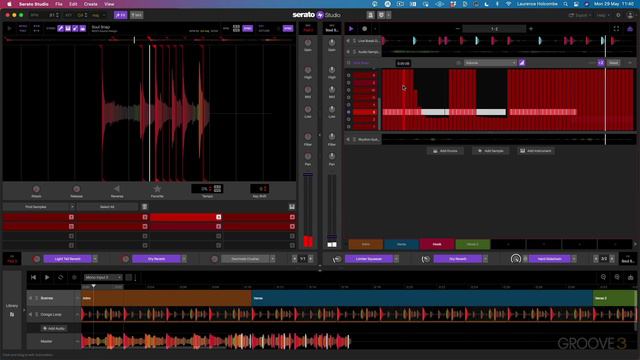Screen dimensions: 640x360
Task: Click the trash delete pads icon
Action: click(144, 207)
